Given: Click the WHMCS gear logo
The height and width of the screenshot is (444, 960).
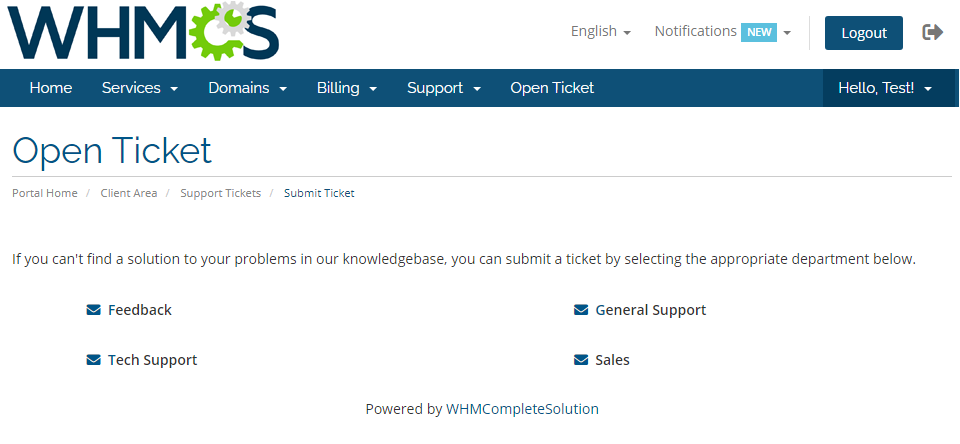Looking at the screenshot, I should (143, 31).
